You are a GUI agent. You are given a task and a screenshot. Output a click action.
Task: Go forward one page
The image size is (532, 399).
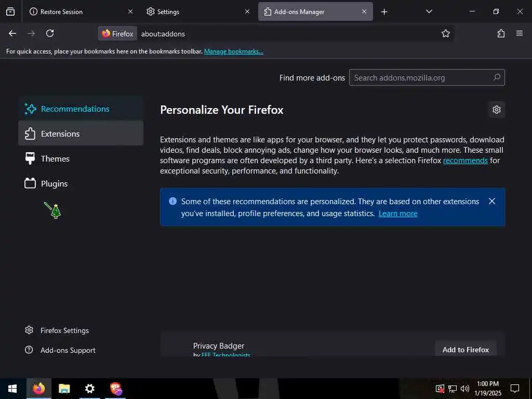pos(31,33)
